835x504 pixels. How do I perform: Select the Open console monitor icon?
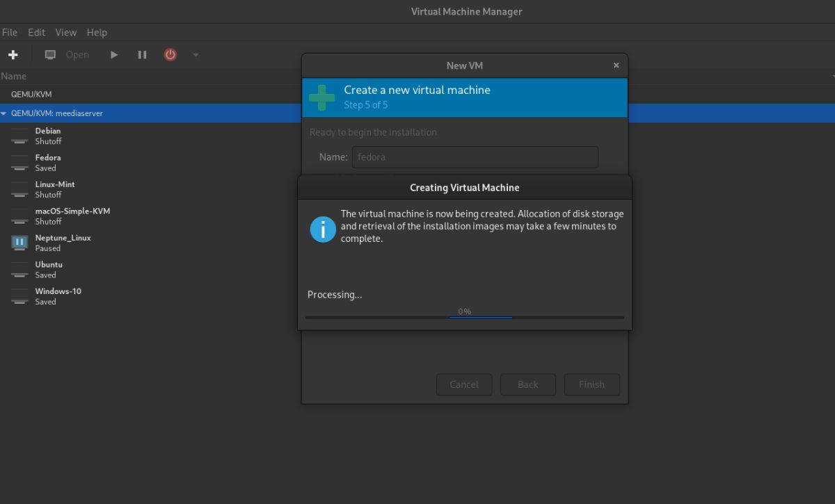49,54
